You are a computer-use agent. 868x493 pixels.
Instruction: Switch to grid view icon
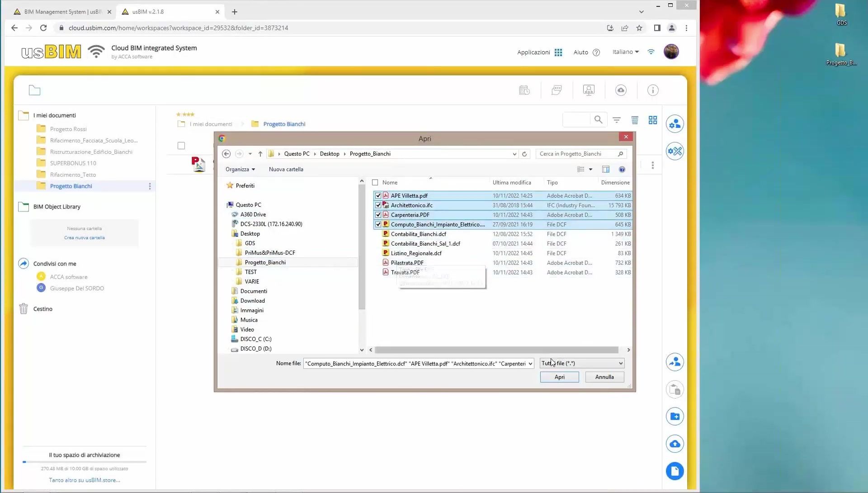point(653,120)
